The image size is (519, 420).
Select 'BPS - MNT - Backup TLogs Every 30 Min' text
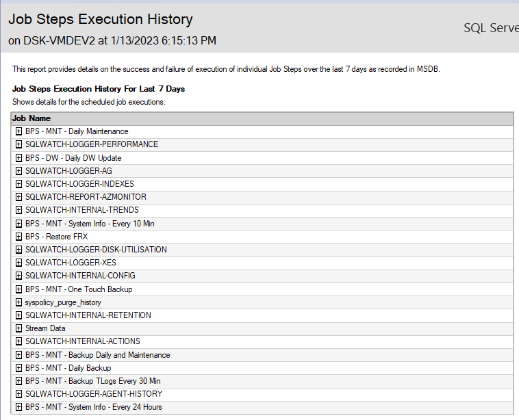click(x=93, y=381)
